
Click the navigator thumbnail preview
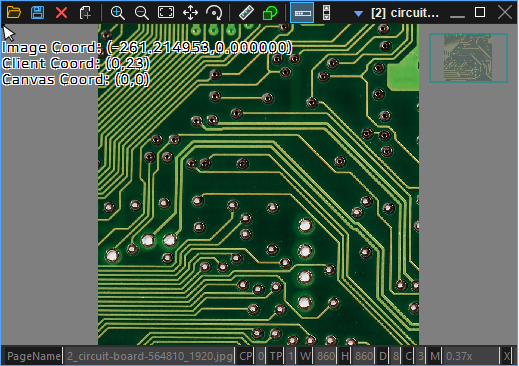[468, 58]
